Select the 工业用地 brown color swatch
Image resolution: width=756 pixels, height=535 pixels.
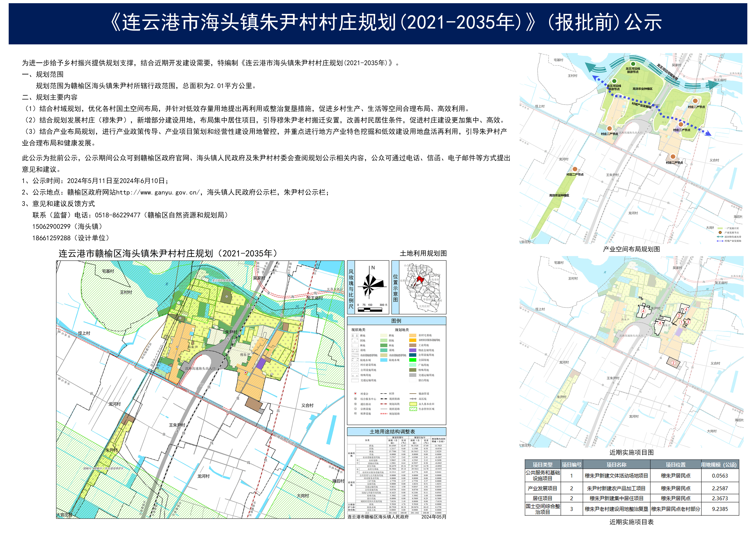(413, 345)
